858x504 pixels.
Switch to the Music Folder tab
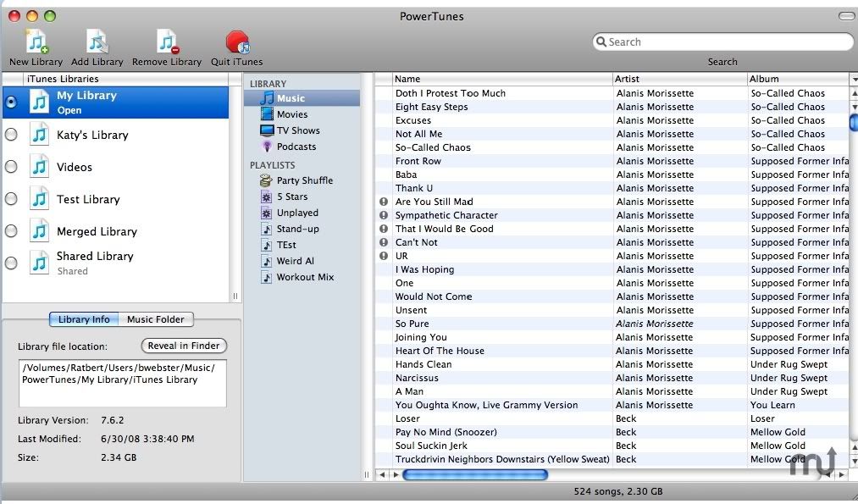155,319
